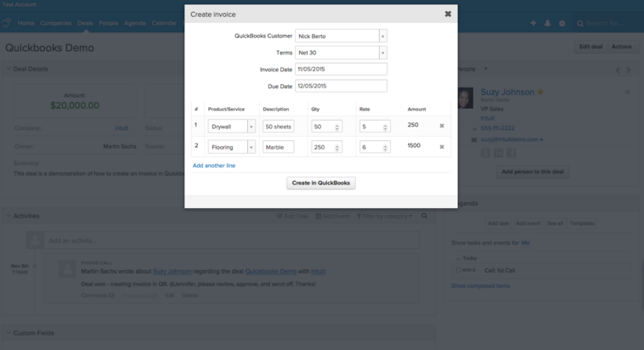Screen dimensions: 644x350
Task: Click Edit on the phone call activity
Action: point(170,296)
